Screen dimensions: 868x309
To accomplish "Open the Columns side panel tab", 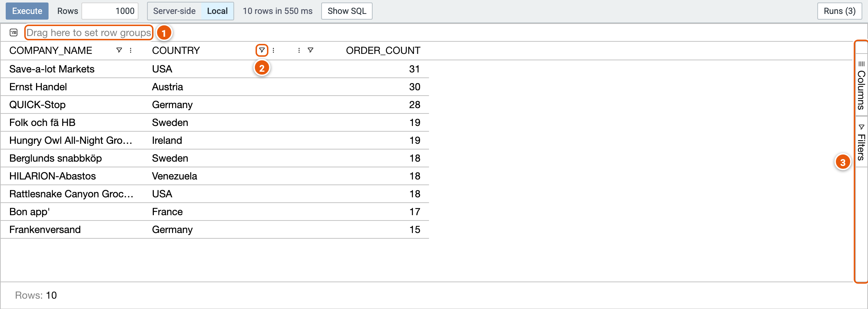I will [861, 86].
